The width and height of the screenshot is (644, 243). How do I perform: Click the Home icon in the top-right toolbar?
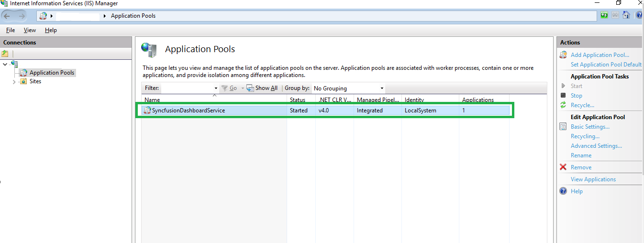(626, 15)
